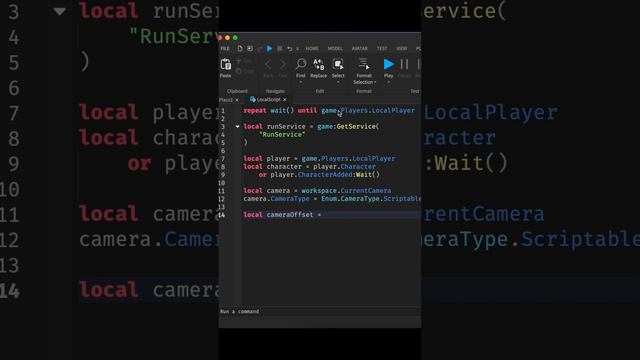Click the new file icon in quick access bar

(240, 49)
